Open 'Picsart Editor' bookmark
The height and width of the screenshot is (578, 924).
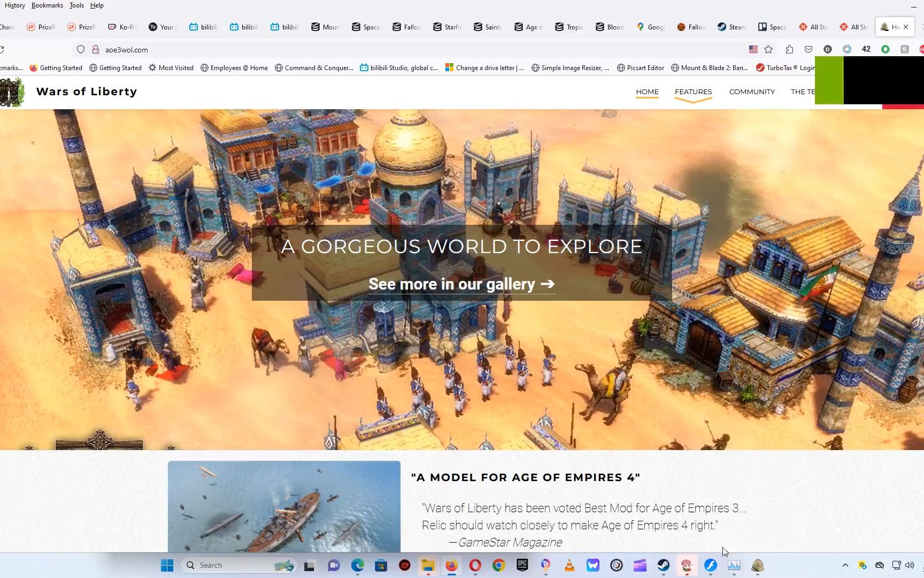click(x=641, y=68)
